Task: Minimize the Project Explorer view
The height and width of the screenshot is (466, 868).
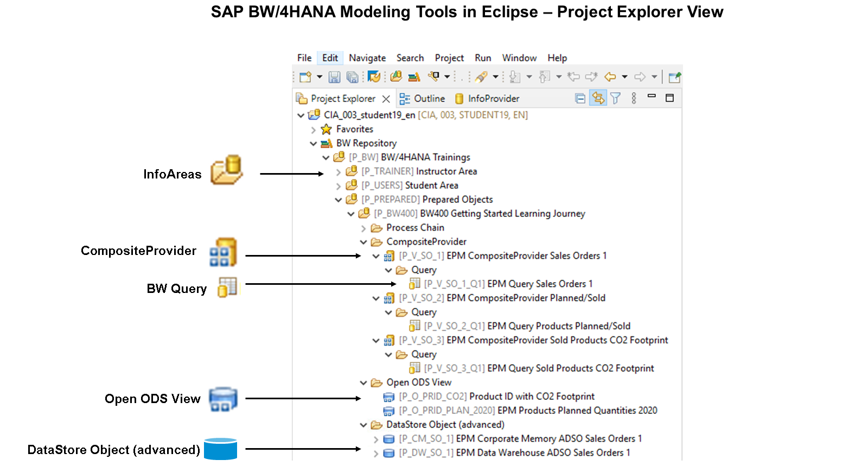Action: 652,96
